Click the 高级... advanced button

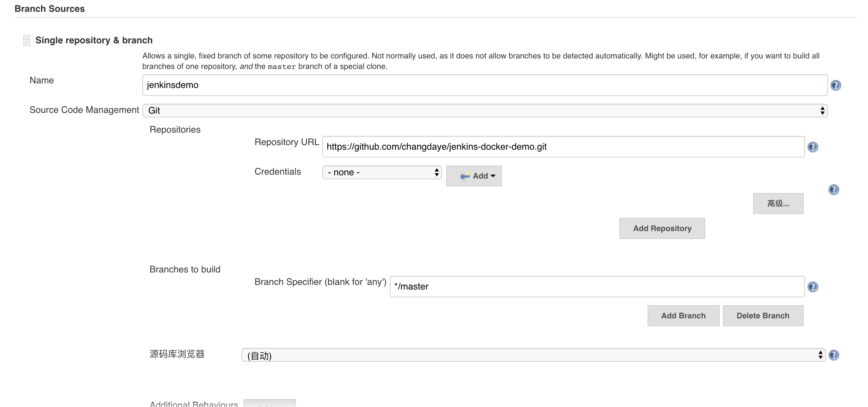pos(778,204)
